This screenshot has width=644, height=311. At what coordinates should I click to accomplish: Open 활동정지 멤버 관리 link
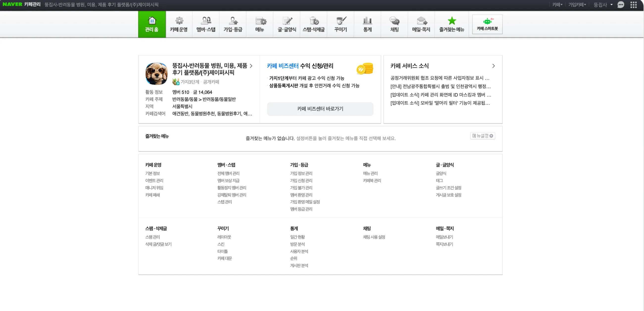[x=232, y=188]
